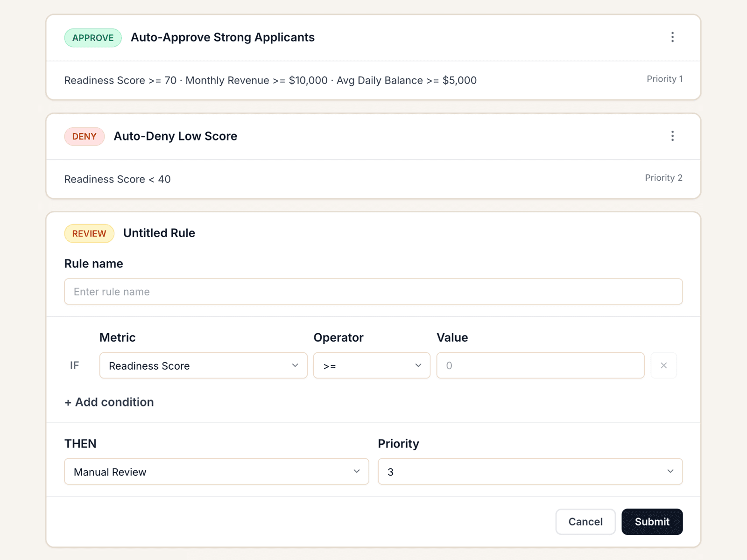The image size is (747, 560).
Task: Change Priority from 3 using its dropdown
Action: 530,471
